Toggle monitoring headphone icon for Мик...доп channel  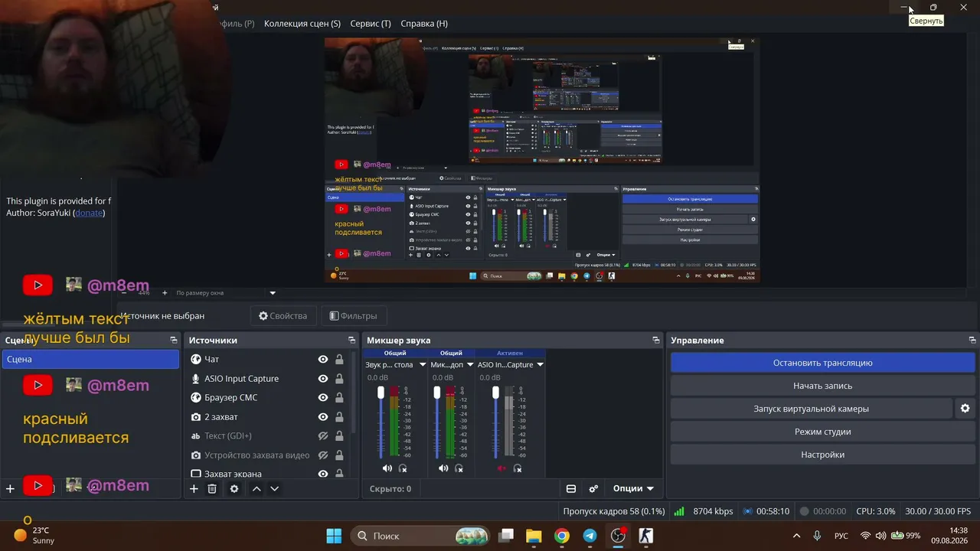[459, 468]
